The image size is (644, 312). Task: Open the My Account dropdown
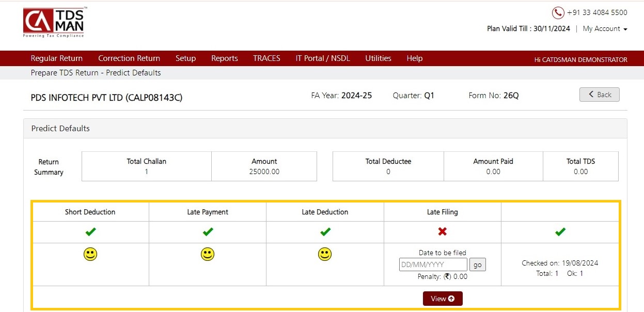click(x=605, y=29)
